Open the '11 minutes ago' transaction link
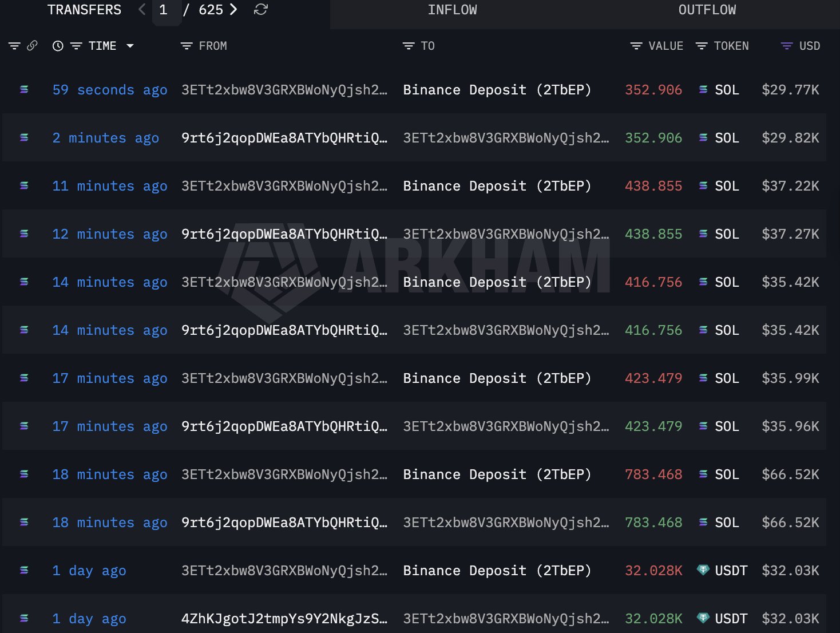This screenshot has width=840, height=633. coord(110,186)
